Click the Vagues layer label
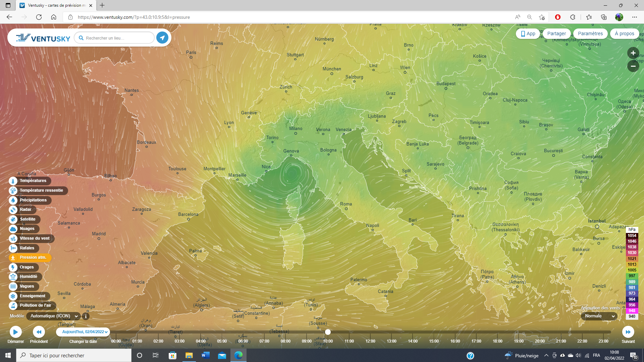This screenshot has width=644, height=362. point(27,286)
